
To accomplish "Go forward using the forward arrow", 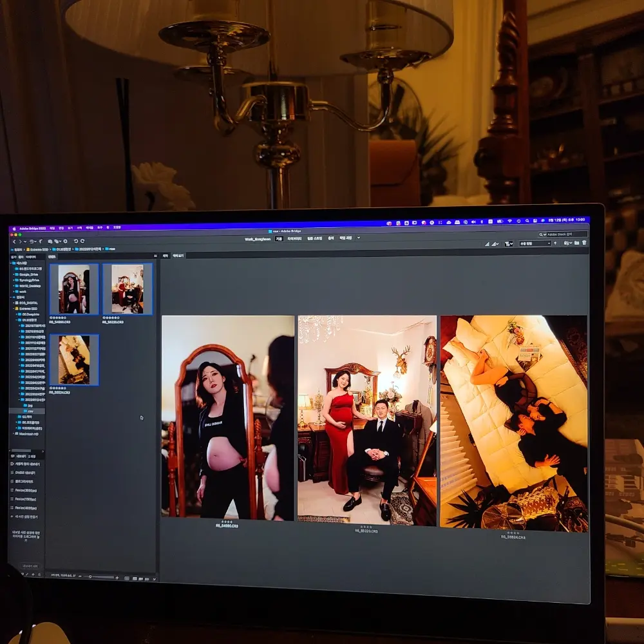I will tap(20, 241).
